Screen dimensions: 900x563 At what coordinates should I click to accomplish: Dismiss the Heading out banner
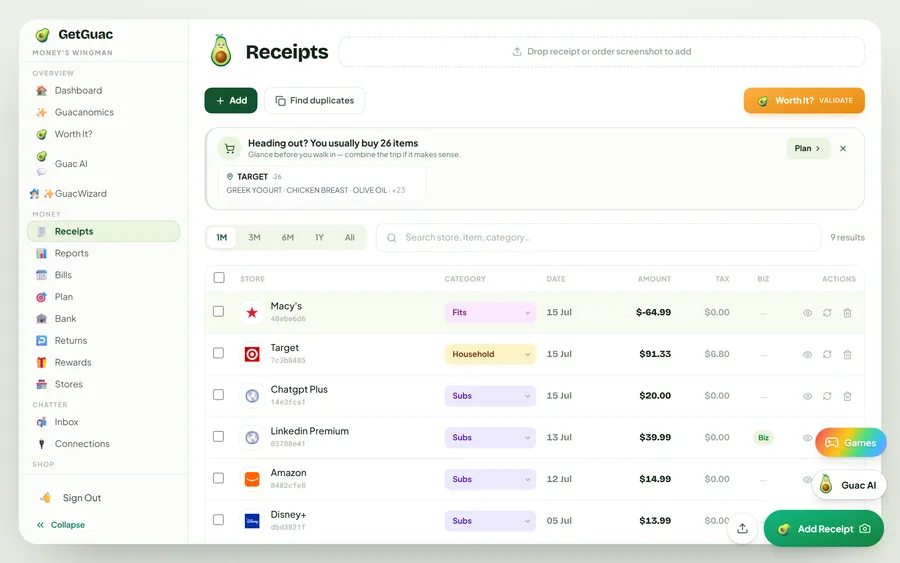tap(843, 148)
